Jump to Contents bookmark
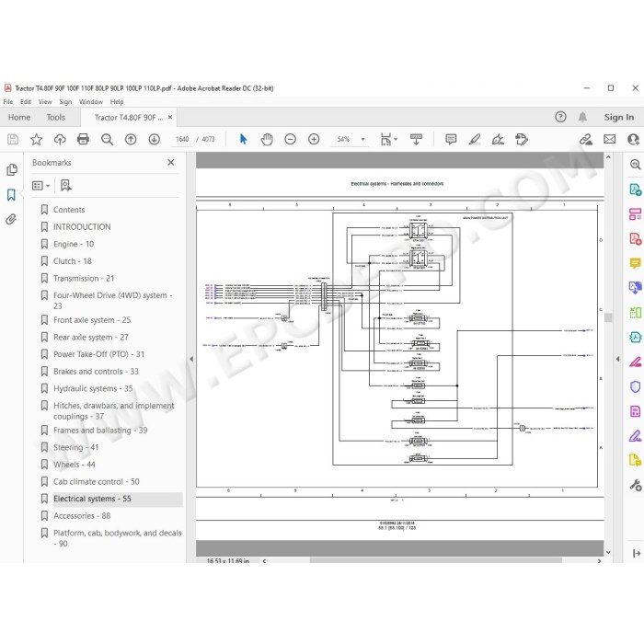The image size is (644, 644). (69, 210)
